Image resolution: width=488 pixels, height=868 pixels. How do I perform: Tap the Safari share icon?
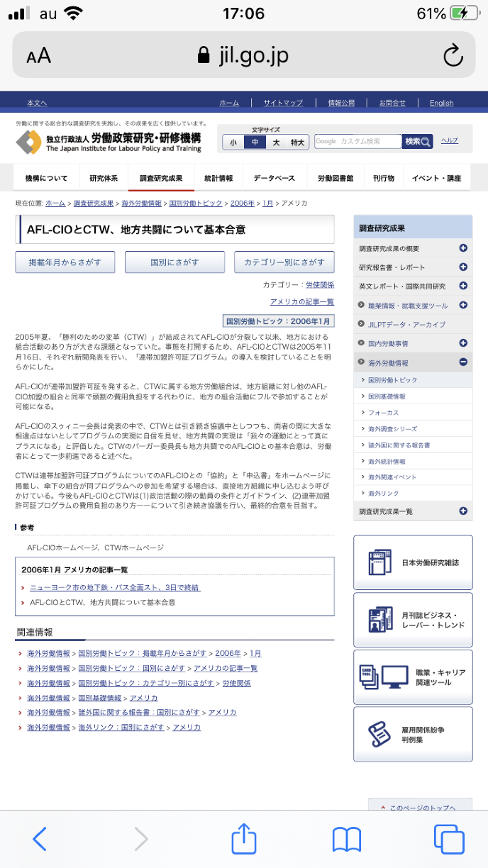(x=244, y=839)
